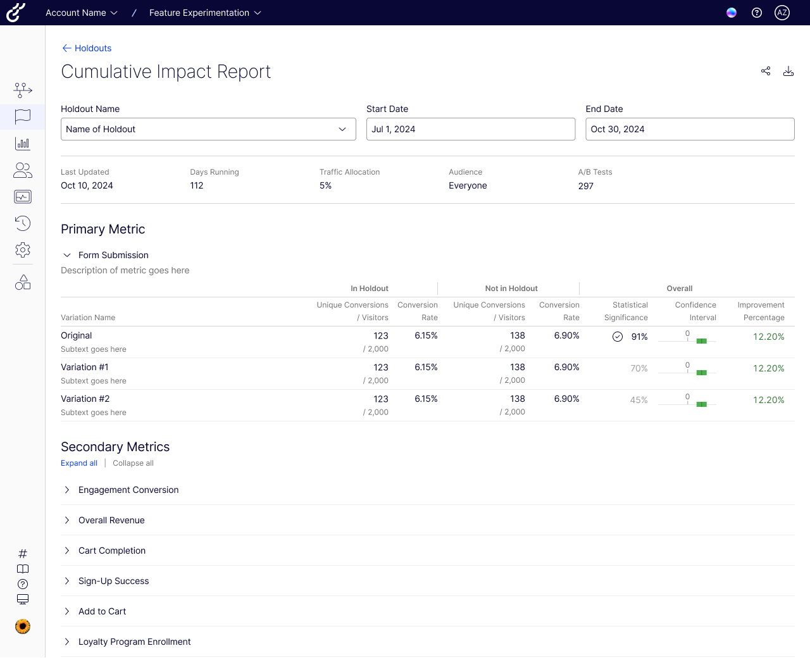Collapse the Form Submission metric details
Viewport: 810px width, 672px height.
pos(67,255)
